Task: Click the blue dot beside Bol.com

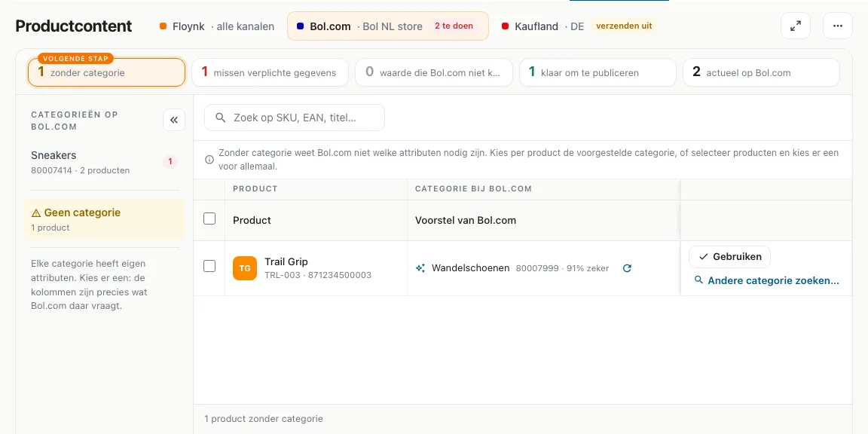Action: tap(300, 26)
